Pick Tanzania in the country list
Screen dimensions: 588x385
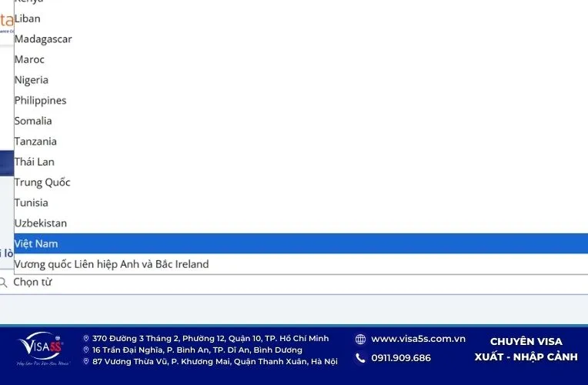pos(301,141)
